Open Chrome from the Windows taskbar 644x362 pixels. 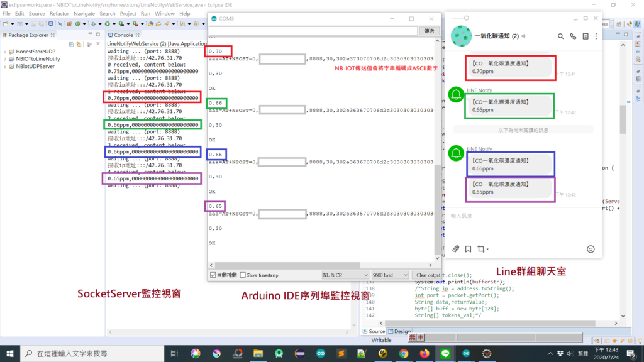click(404, 354)
